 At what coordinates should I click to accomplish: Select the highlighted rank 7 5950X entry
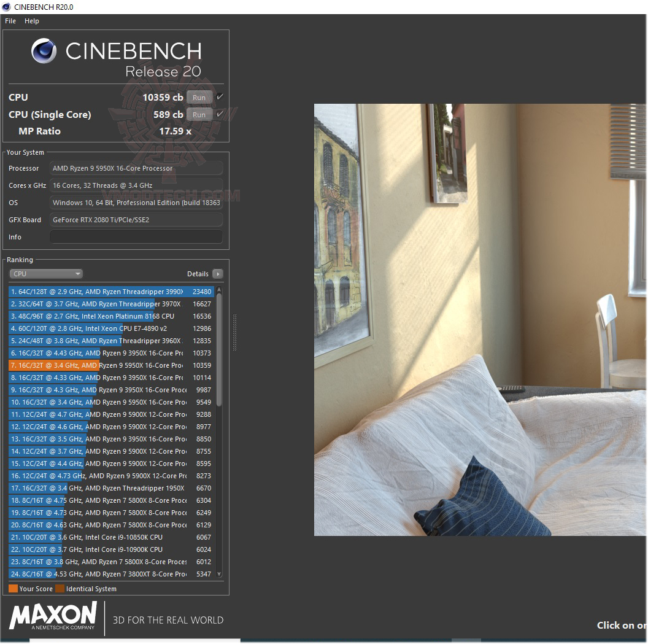click(111, 365)
